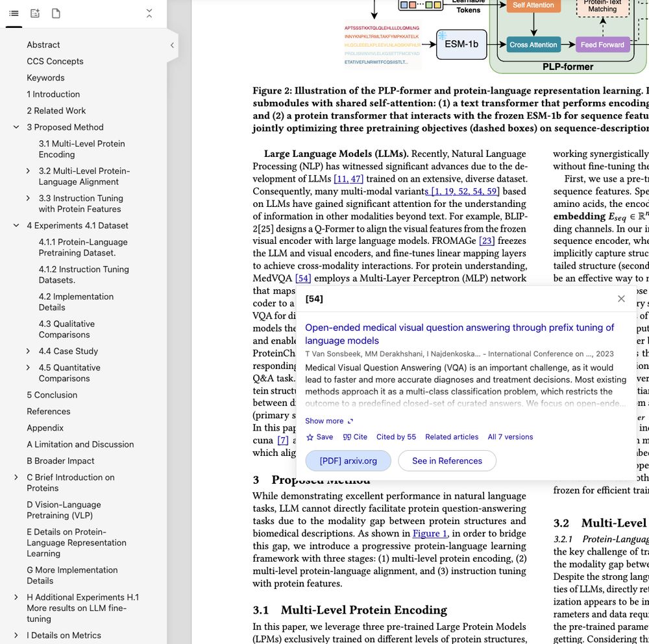
Task: Open citation link [7] near cuna
Action: point(283,440)
